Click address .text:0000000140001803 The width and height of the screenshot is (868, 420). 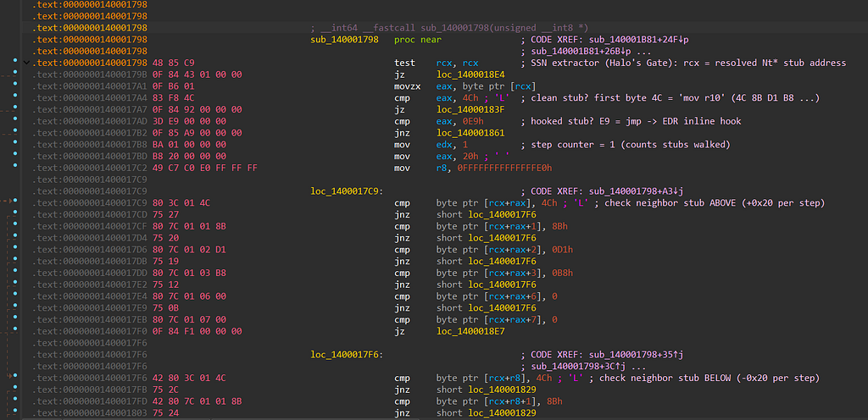tap(90, 413)
